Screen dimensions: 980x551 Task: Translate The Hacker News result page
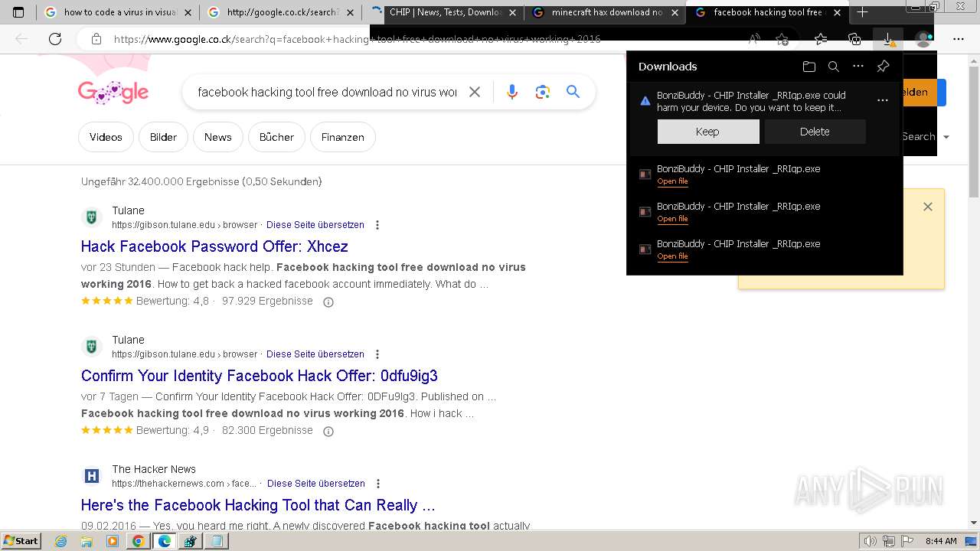316,484
